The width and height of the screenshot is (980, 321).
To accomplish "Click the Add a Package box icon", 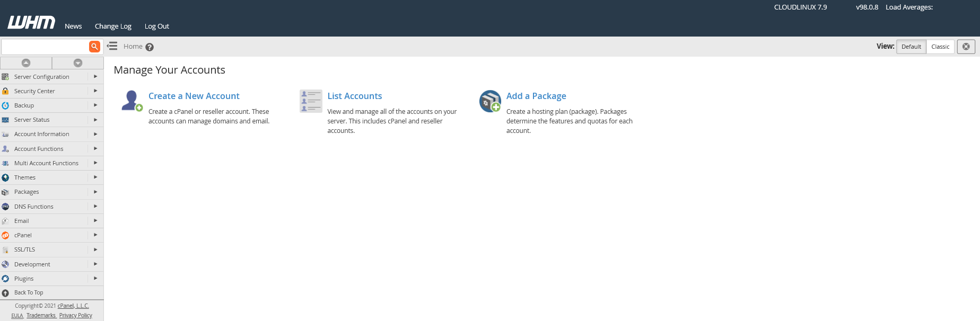I will (x=490, y=101).
